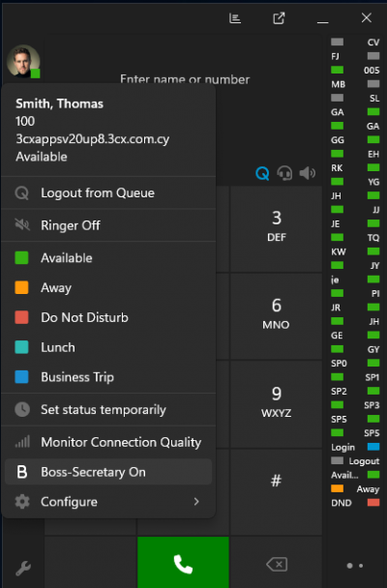Click the name Smith, Thomas
Screen dimensions: 387x588
(59, 103)
